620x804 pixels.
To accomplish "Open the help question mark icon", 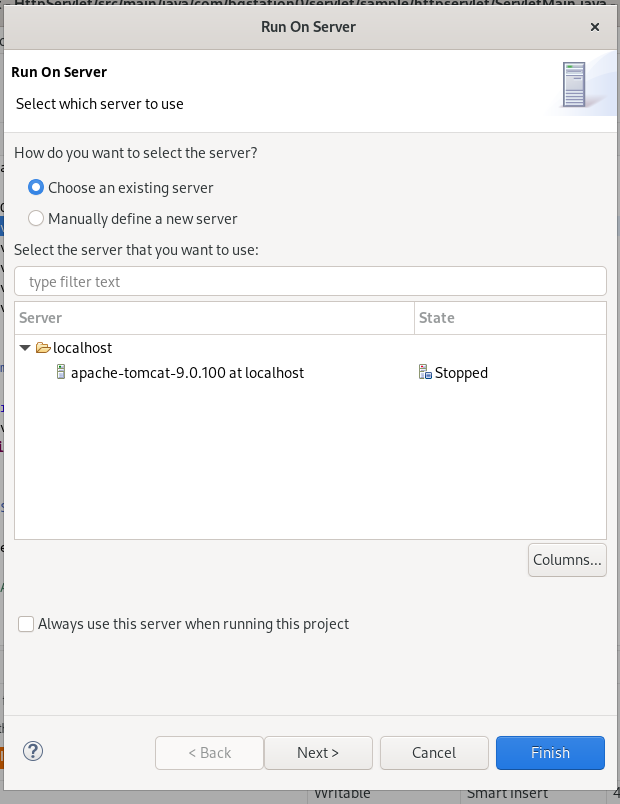I will pyautogui.click(x=33, y=752).
